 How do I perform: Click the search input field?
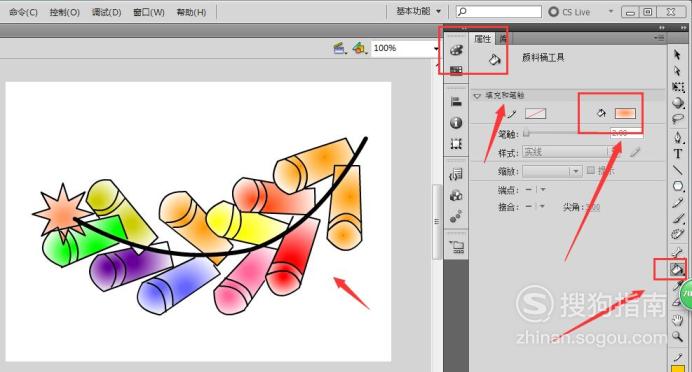(x=499, y=11)
